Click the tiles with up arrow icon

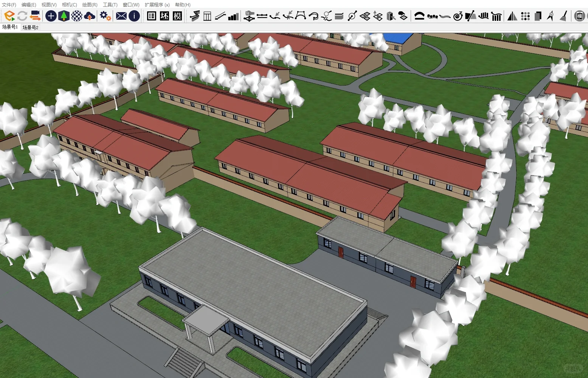[378, 16]
